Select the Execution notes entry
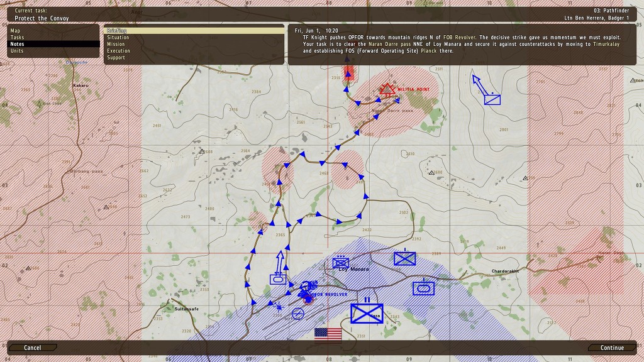 coord(119,51)
